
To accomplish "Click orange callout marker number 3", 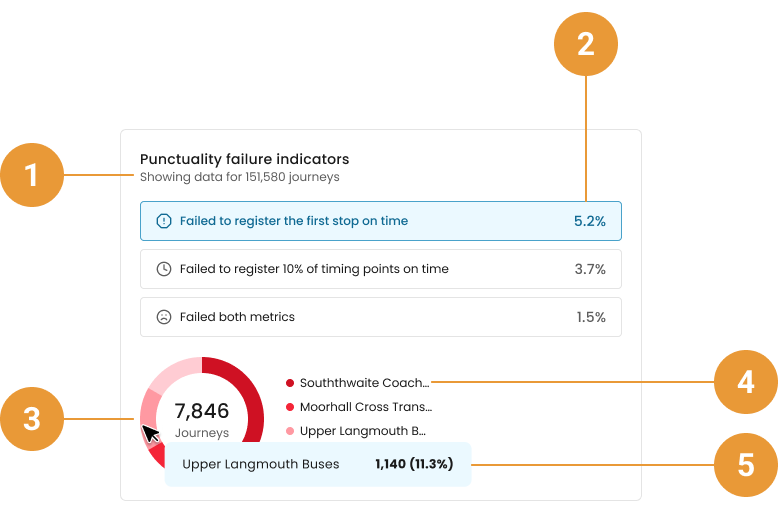I will [32, 419].
